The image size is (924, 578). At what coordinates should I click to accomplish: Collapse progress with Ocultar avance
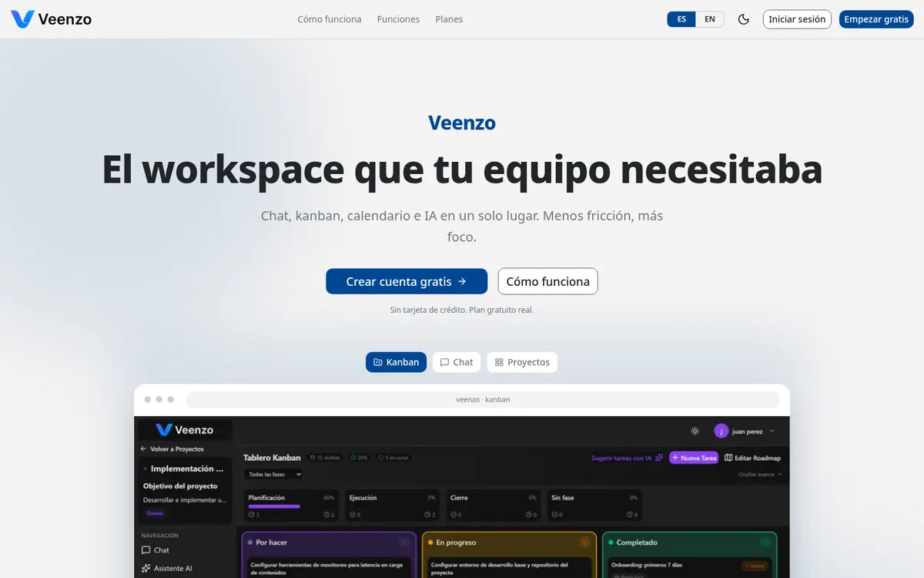tap(760, 475)
